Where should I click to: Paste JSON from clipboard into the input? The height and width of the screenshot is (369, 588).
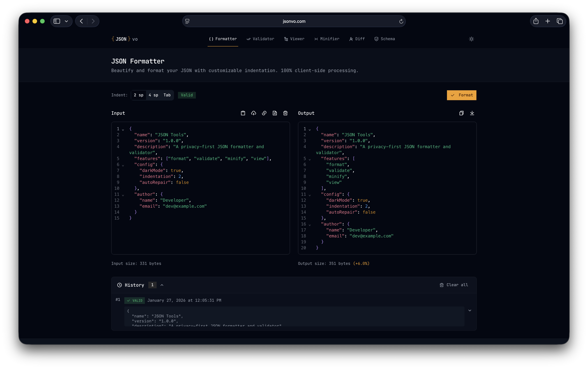(x=243, y=113)
